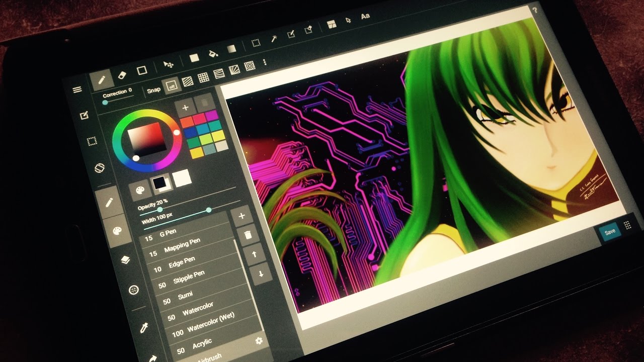Turn Snap off with the off button
Screen dimensions: 644x362
tap(172, 85)
